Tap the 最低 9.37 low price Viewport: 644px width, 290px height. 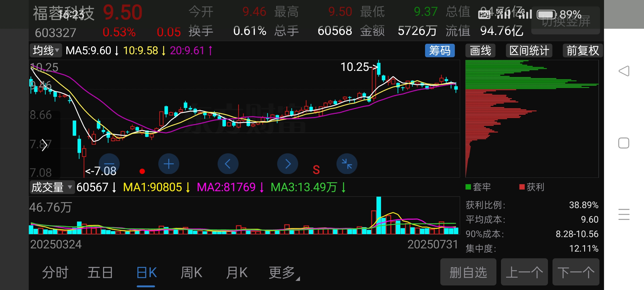coord(426,12)
